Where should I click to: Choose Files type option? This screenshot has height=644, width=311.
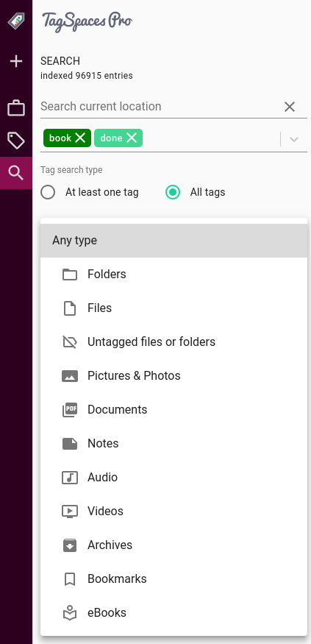point(174,308)
